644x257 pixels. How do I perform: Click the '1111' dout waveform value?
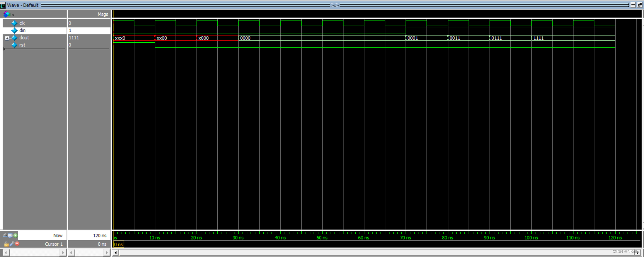point(538,38)
